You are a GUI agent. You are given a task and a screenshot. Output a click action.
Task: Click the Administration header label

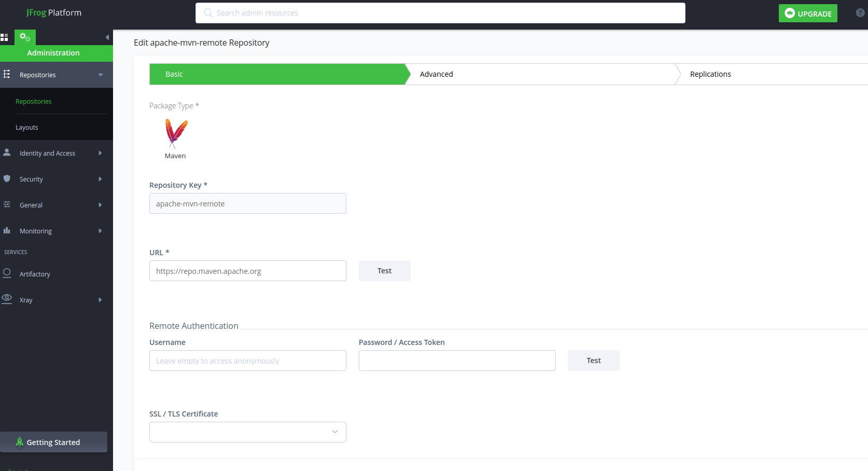[53, 53]
